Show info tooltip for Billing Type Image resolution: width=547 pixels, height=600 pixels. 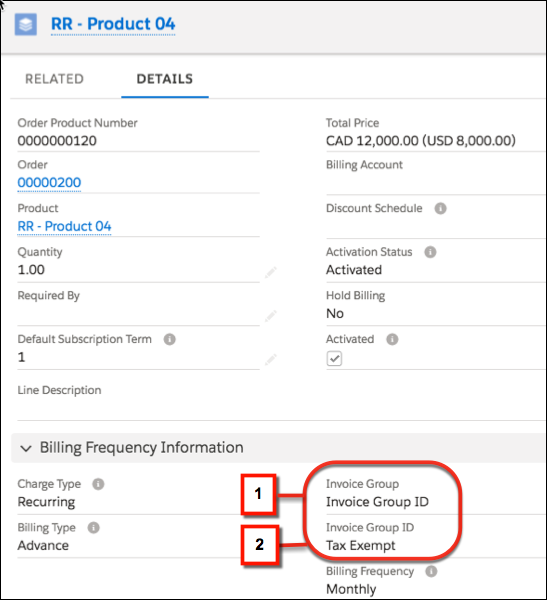click(93, 528)
